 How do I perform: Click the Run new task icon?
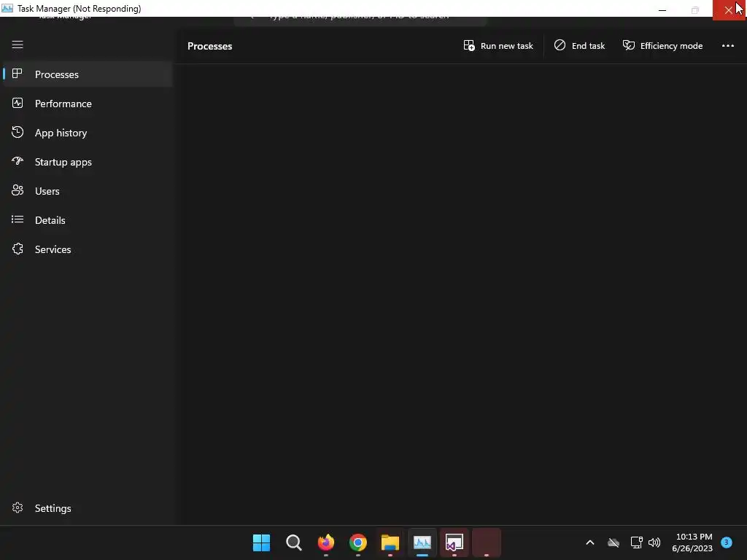click(x=469, y=45)
